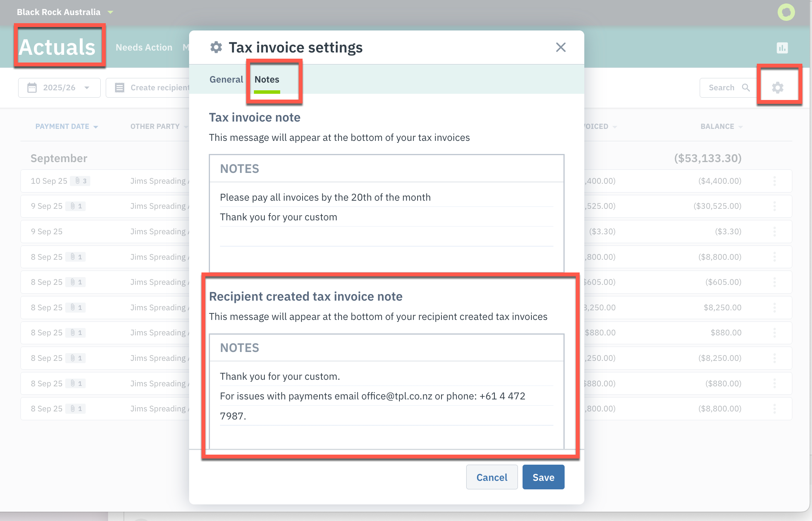Viewport: 812px width, 521px height.
Task: Go to the Needs Action tab
Action: pyautogui.click(x=144, y=47)
